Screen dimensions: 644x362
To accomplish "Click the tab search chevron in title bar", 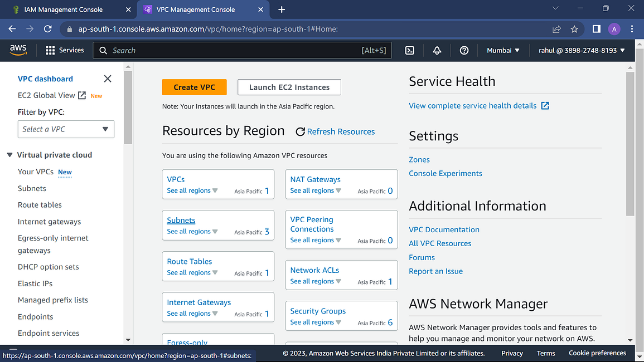I will tap(555, 8).
